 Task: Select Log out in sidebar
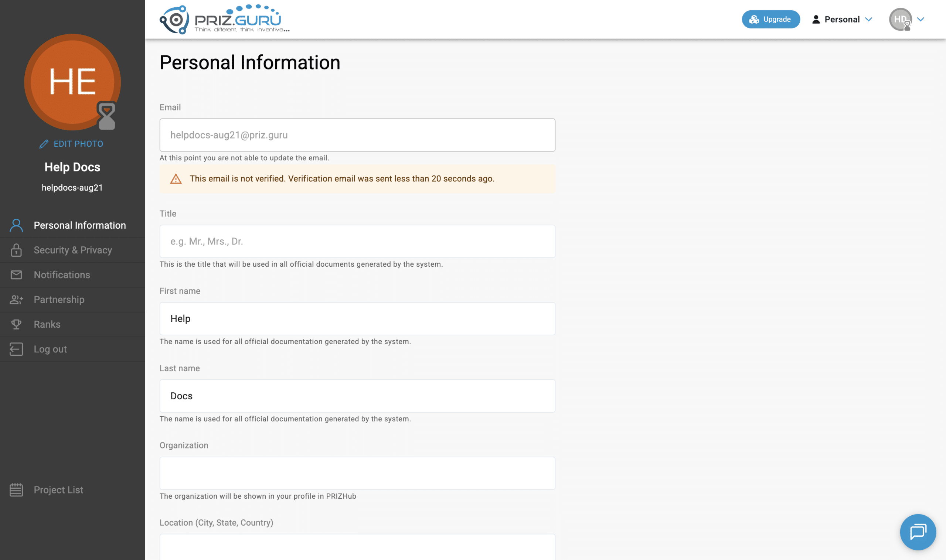pos(72,349)
